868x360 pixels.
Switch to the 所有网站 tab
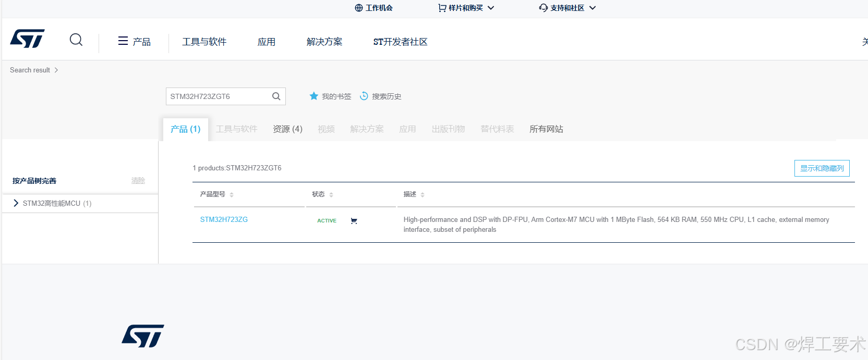546,129
